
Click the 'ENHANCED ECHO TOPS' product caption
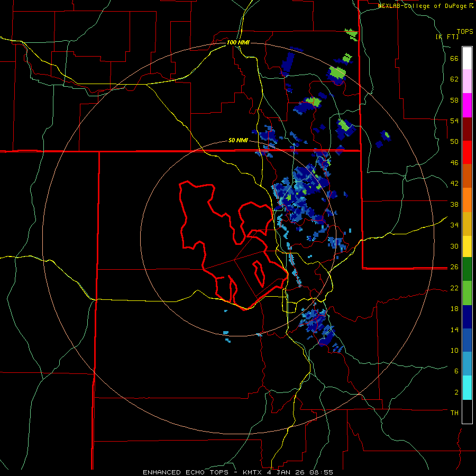pos(186,472)
